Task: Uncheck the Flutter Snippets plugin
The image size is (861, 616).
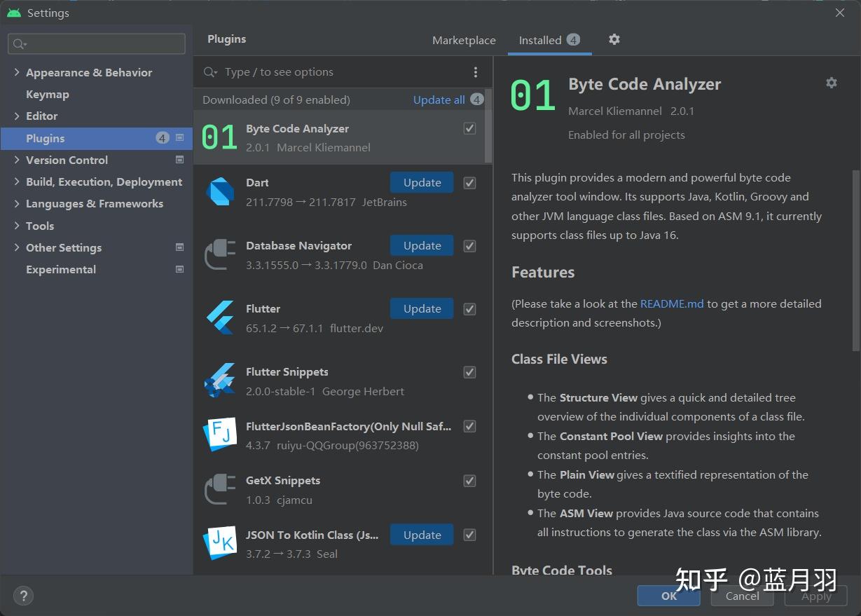Action: pos(469,372)
